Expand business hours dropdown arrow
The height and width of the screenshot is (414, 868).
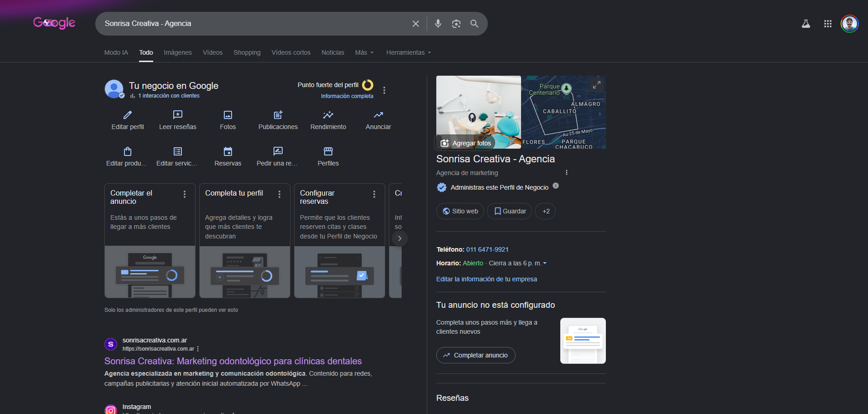[545, 263]
